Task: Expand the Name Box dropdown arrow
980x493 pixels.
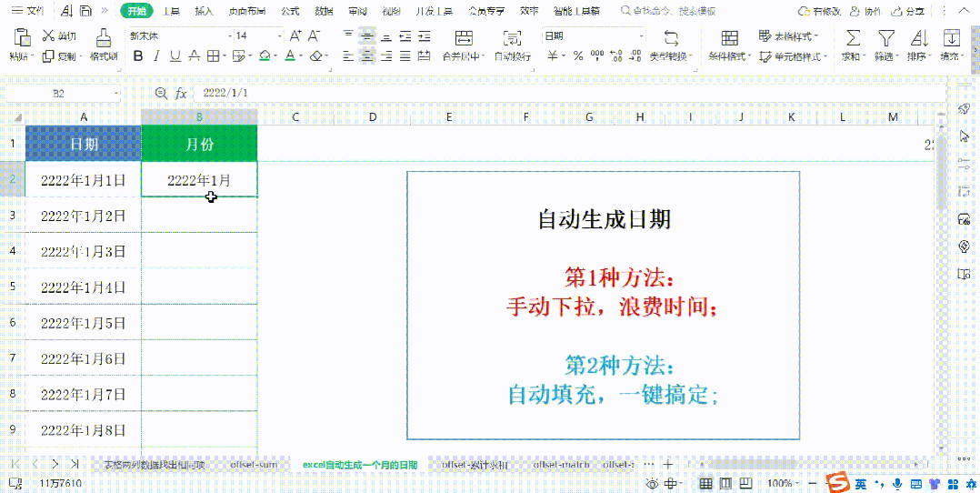Action: click(116, 93)
